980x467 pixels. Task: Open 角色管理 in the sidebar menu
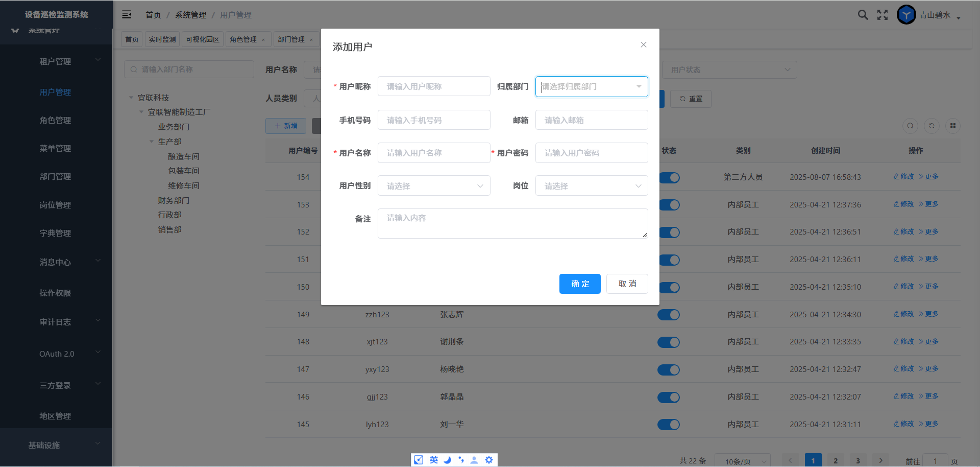(x=55, y=121)
